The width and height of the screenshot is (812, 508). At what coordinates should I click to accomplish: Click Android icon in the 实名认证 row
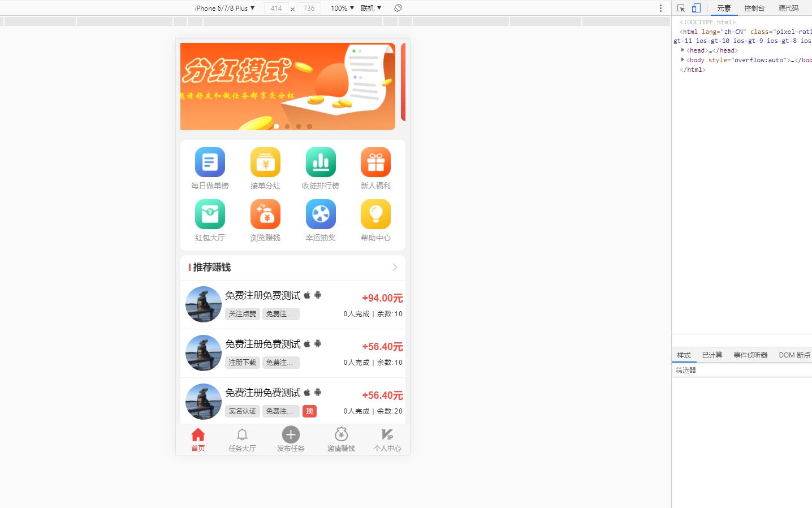click(x=318, y=392)
